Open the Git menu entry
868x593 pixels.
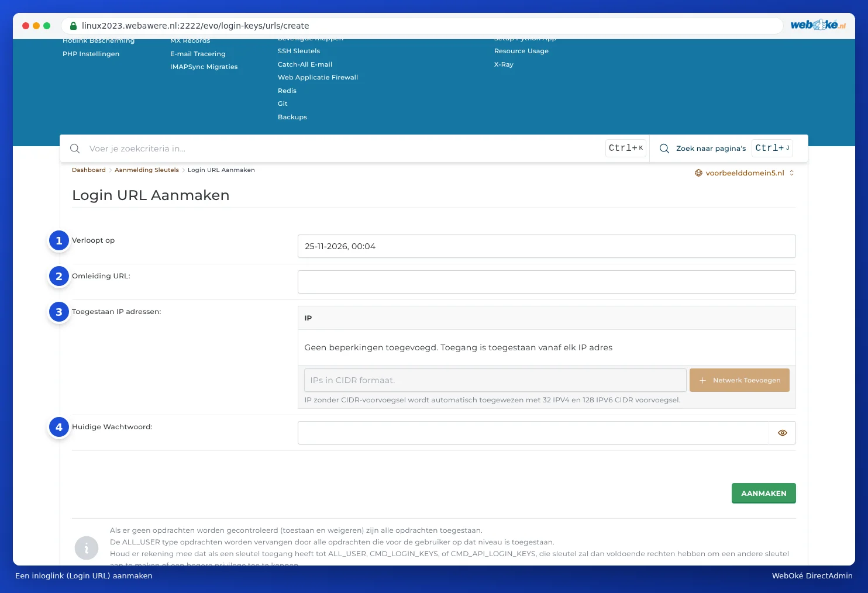point(283,104)
